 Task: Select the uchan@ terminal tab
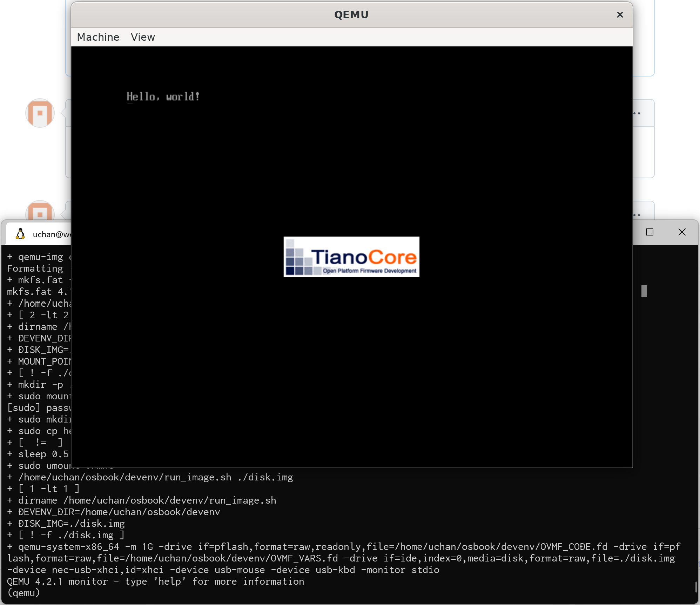(x=51, y=234)
